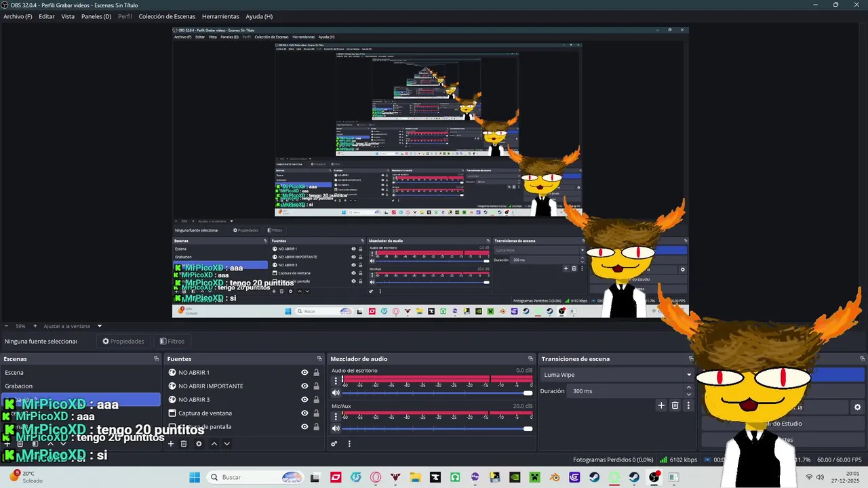Zoom out the preview with minus icon
The width and height of the screenshot is (868, 488).
[x=6, y=326]
